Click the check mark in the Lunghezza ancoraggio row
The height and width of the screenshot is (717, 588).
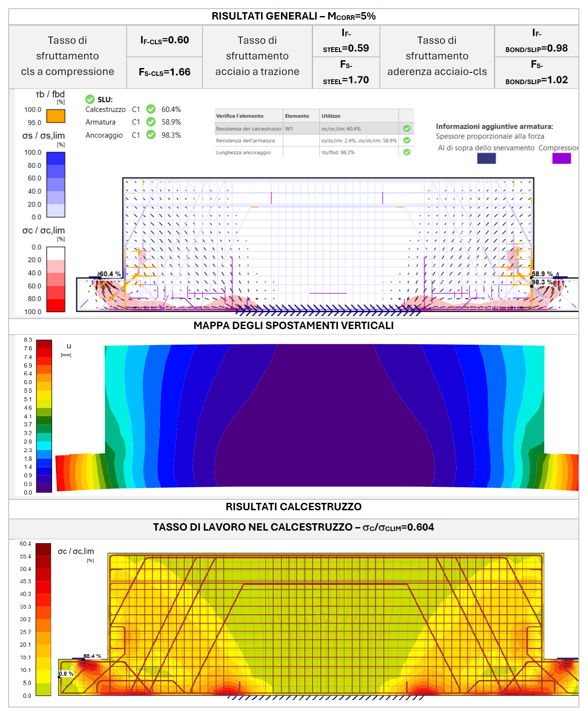click(x=407, y=152)
